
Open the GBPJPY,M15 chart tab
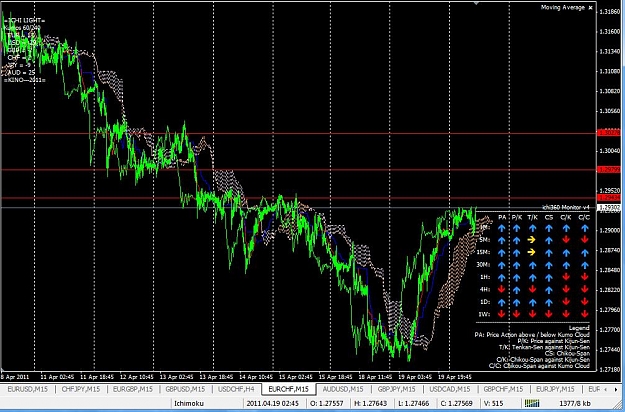tap(396, 389)
